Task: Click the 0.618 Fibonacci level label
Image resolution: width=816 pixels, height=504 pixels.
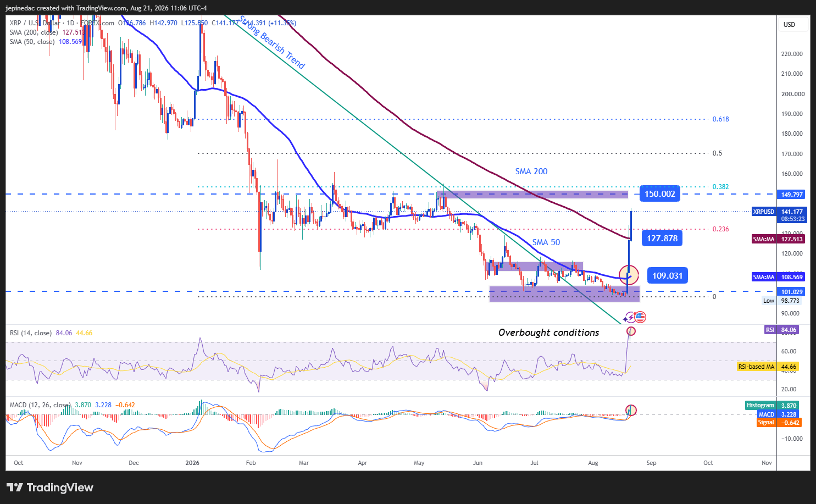Action: [721, 119]
